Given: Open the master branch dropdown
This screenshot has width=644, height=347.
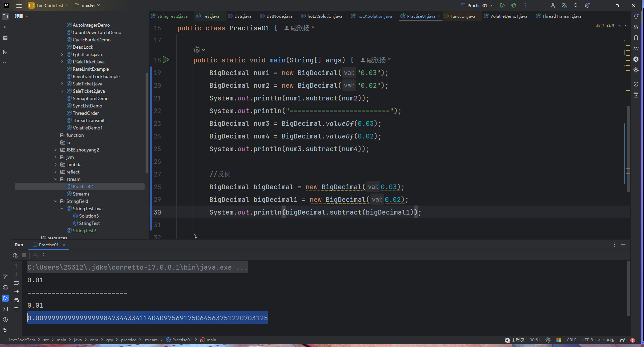Looking at the screenshot, I should pos(88,5).
